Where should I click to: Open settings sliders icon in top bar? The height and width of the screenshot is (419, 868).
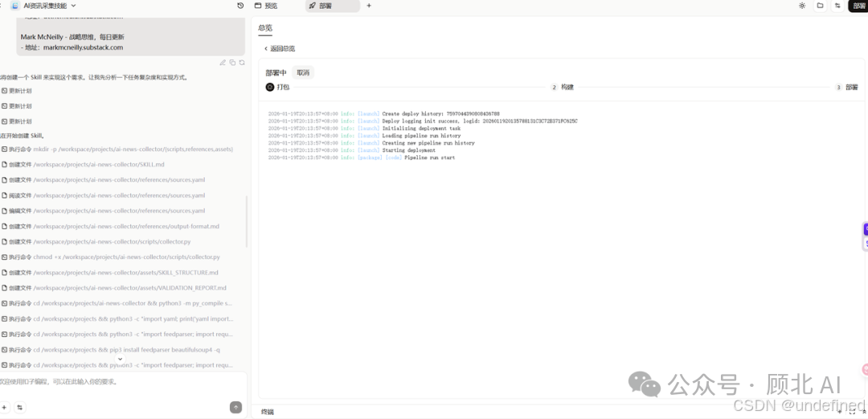click(x=837, y=6)
